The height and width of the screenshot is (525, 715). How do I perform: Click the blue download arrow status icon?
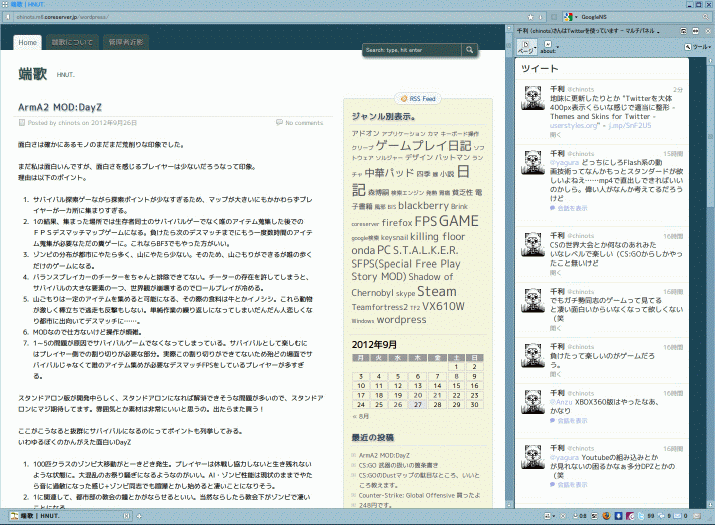point(618,516)
